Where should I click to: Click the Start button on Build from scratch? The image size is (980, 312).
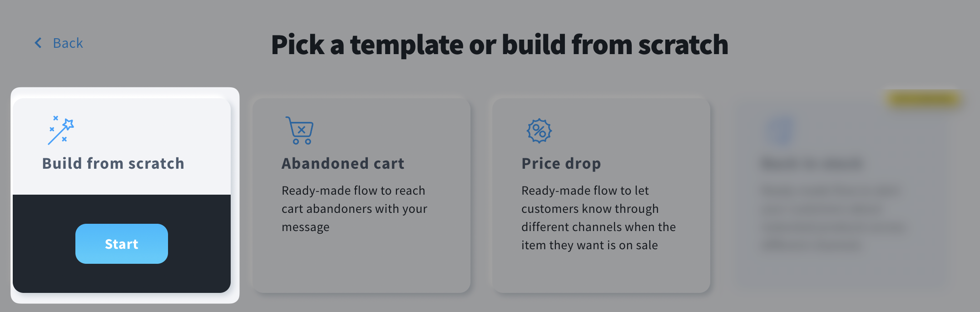pos(121,244)
